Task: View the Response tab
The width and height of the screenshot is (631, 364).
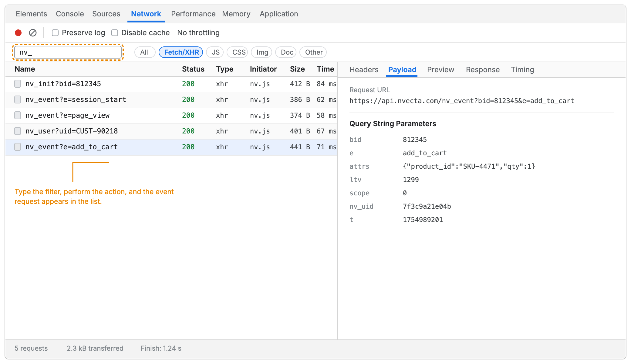Action: 483,70
